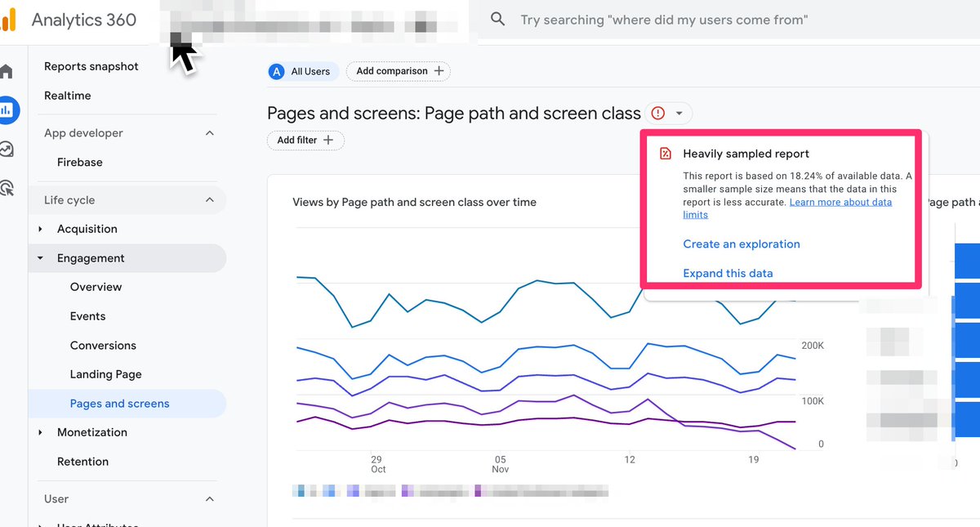The height and width of the screenshot is (527, 980).
Task: Open Realtime report
Action: click(x=68, y=96)
